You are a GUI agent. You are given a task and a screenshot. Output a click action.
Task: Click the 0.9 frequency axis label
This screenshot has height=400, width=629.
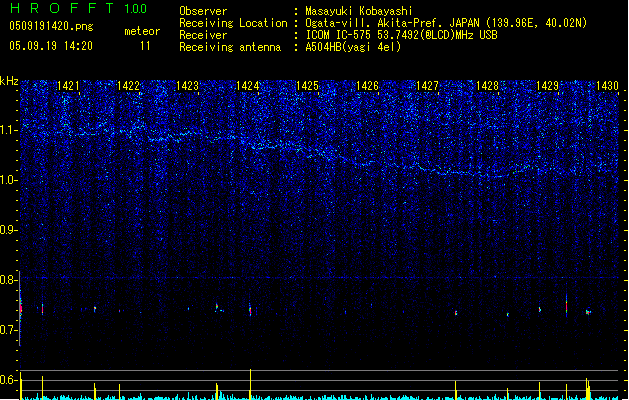coord(9,230)
